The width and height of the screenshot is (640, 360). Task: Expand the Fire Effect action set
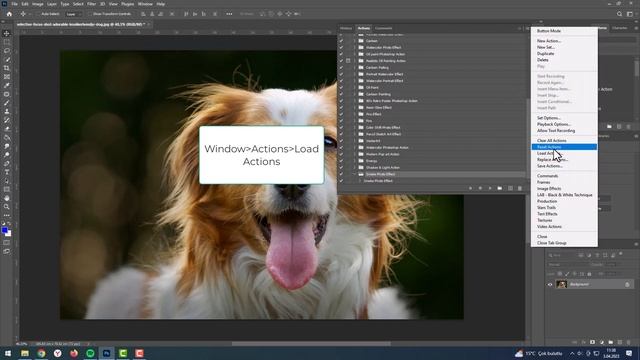354,114
